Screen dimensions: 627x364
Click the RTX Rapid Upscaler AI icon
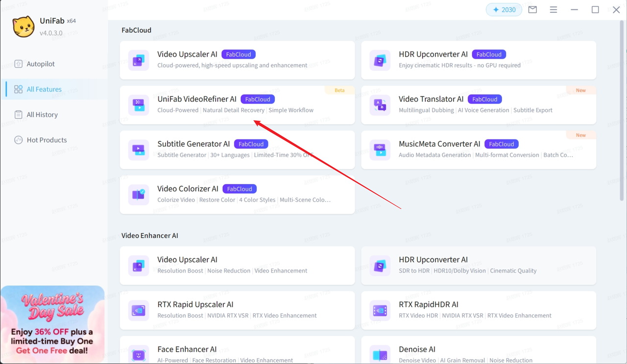click(139, 310)
